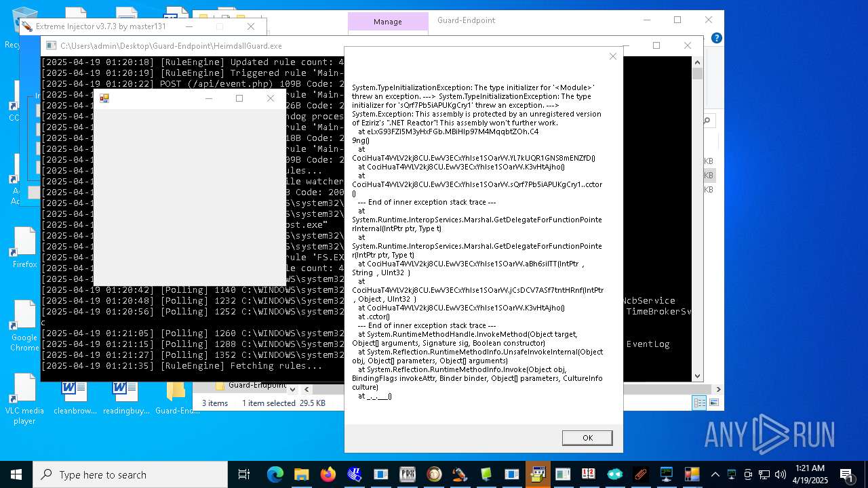This screenshot has height=488, width=868.
Task: Select cleanbrow... Word document on desktop
Action: (75, 397)
